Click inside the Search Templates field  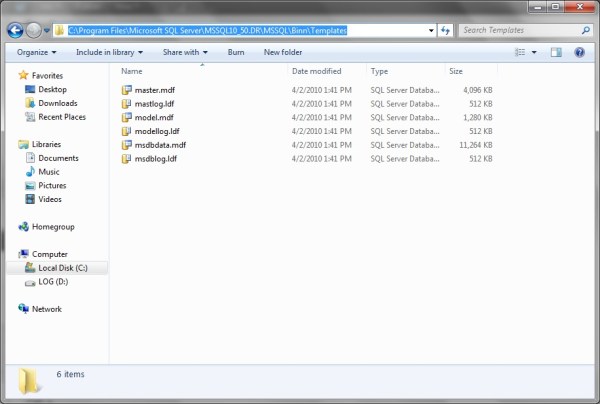click(x=518, y=30)
